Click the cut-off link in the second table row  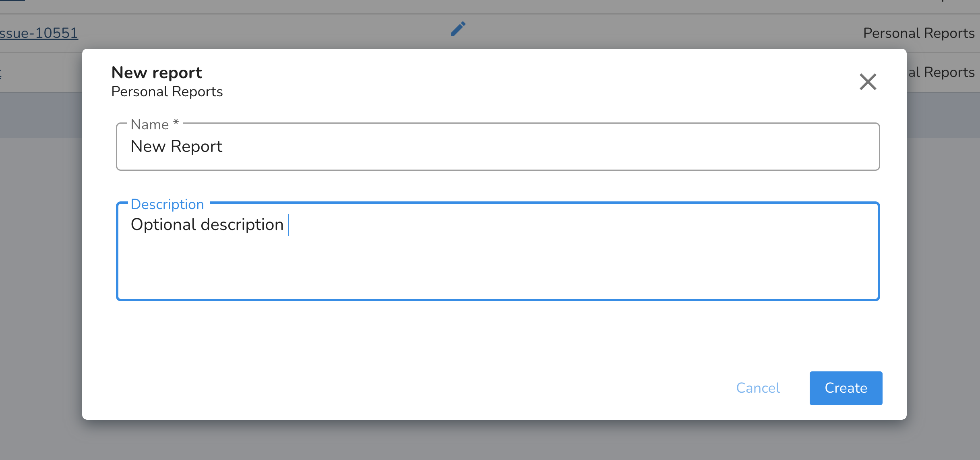pyautogui.click(x=1, y=73)
